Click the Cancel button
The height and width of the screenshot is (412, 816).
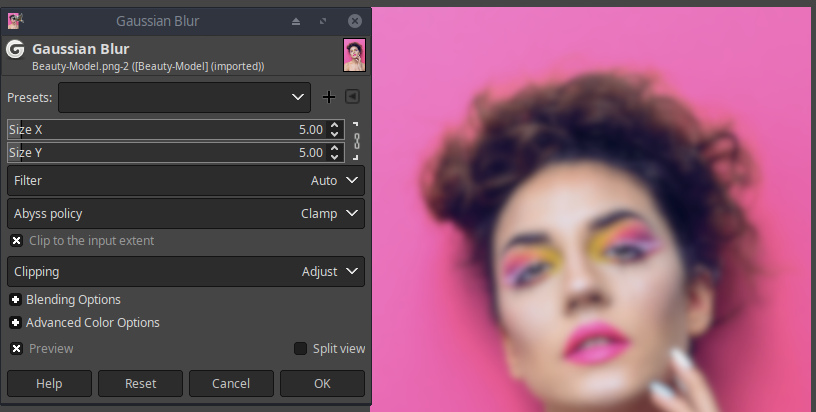click(231, 383)
